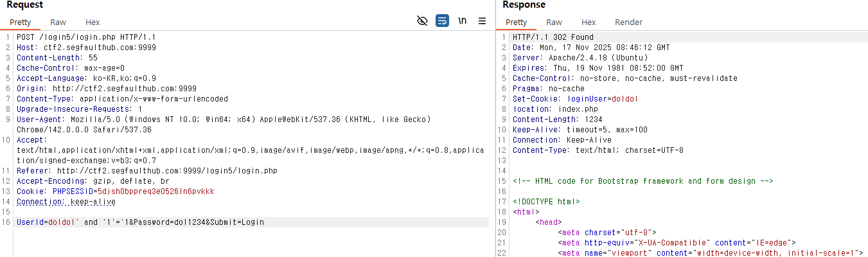Image resolution: width=868 pixels, height=257 pixels.
Task: Switch the request view to Hex tab
Action: 93,22
